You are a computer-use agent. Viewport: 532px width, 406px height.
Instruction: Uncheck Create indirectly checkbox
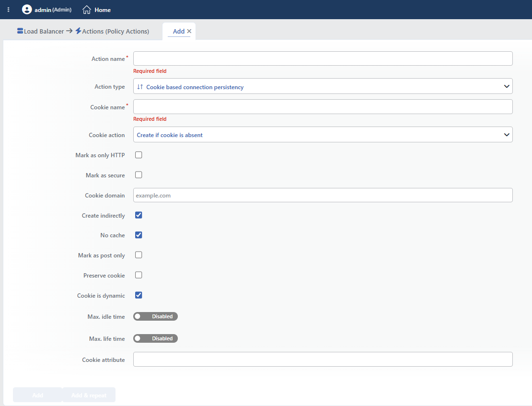[x=139, y=215]
